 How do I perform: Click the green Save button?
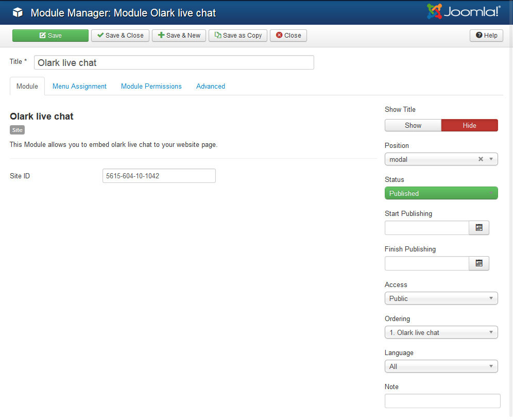(50, 36)
